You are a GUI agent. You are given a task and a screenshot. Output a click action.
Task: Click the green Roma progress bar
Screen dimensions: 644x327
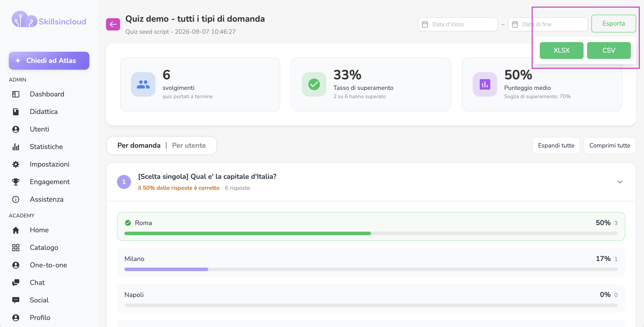pos(248,233)
